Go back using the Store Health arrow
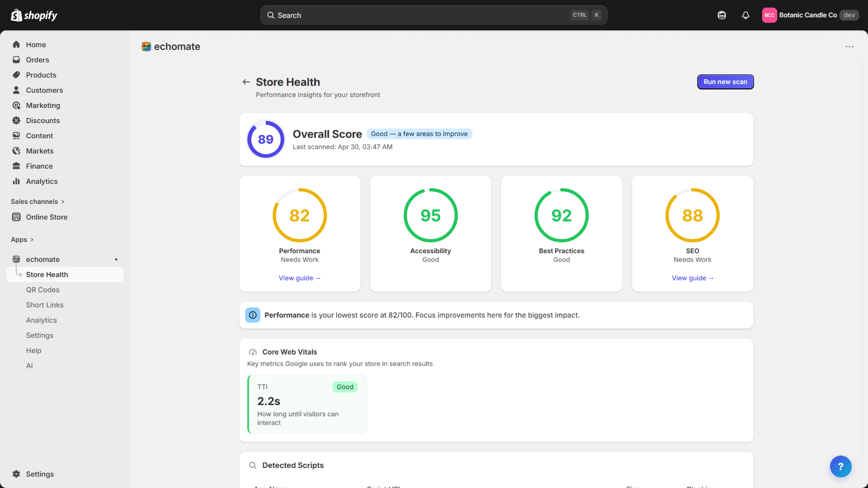This screenshot has width=868, height=488. coord(246,82)
